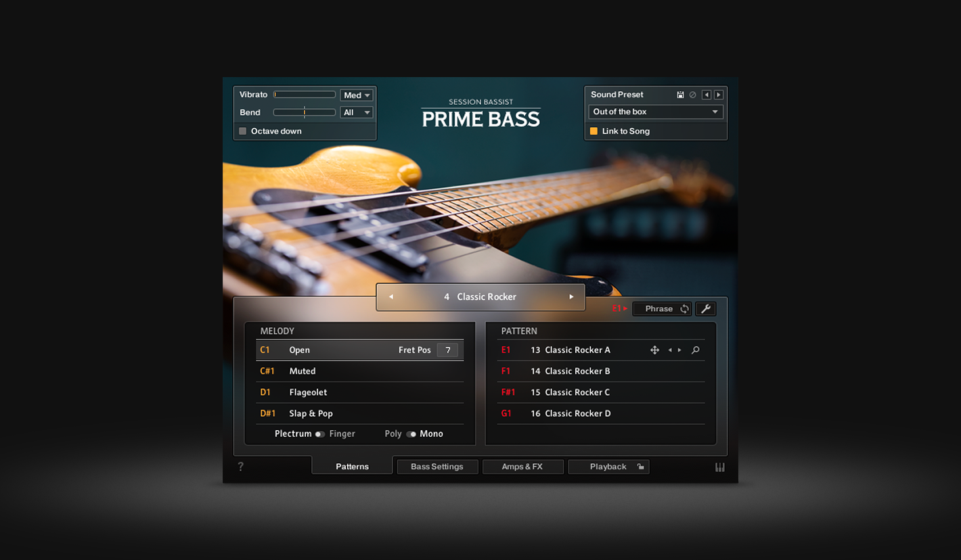The image size is (961, 560).
Task: Click the reset/discard sound preset icon
Action: (693, 95)
